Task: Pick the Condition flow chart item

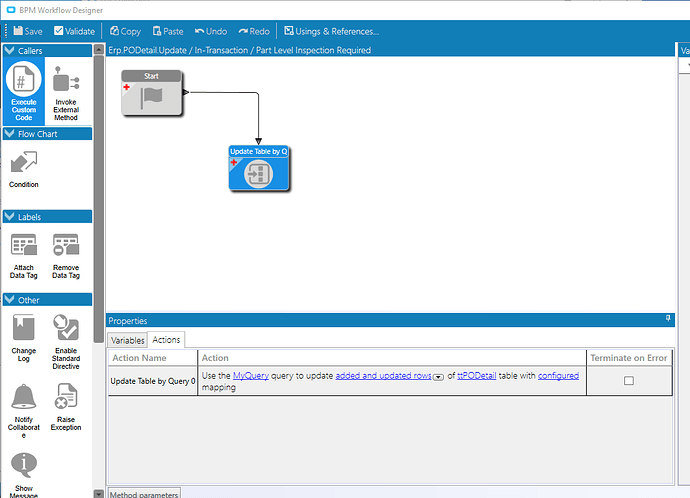Action: click(24, 169)
